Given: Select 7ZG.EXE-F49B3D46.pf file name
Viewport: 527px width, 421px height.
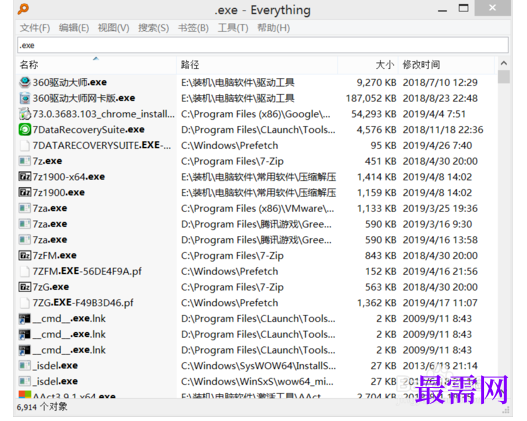Looking at the screenshot, I should 83,303.
